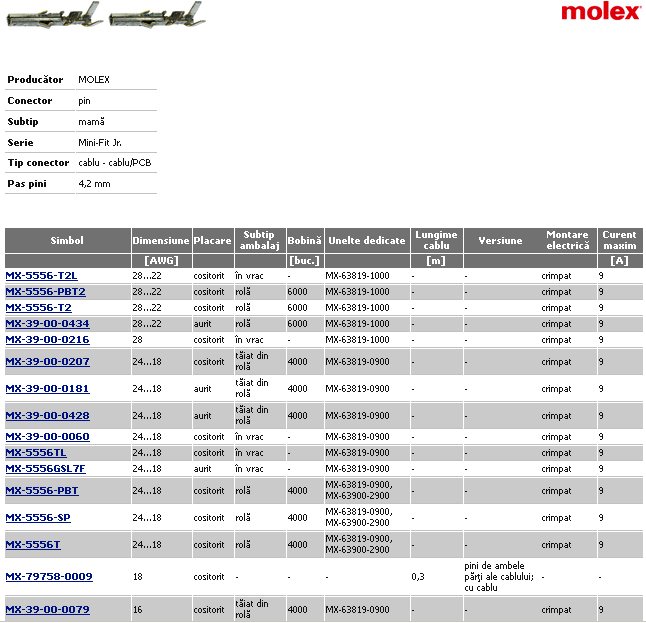Click the Lungime cablu column header
Screen dimensions: 646x623
437,241
